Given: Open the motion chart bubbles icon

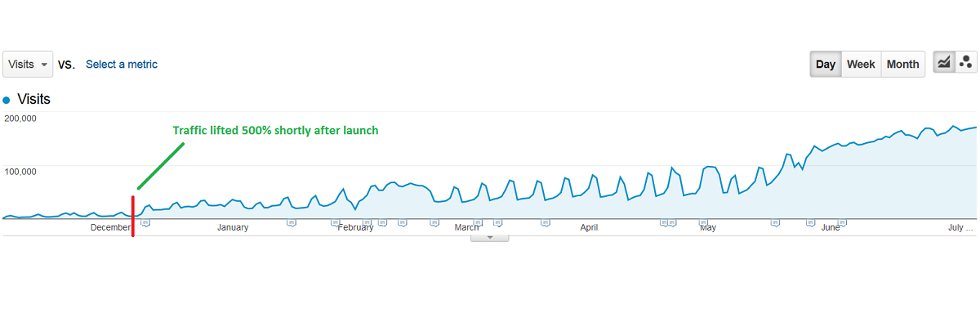Looking at the screenshot, I should point(965,63).
